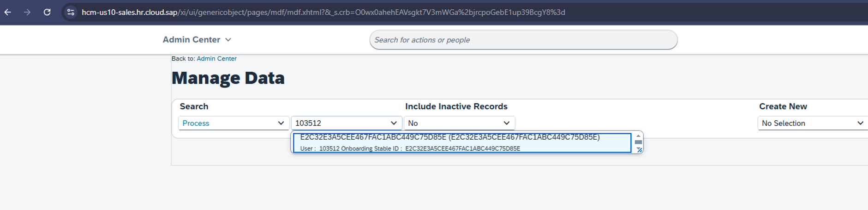Click the suggestion list up scroll arrow

point(638,136)
